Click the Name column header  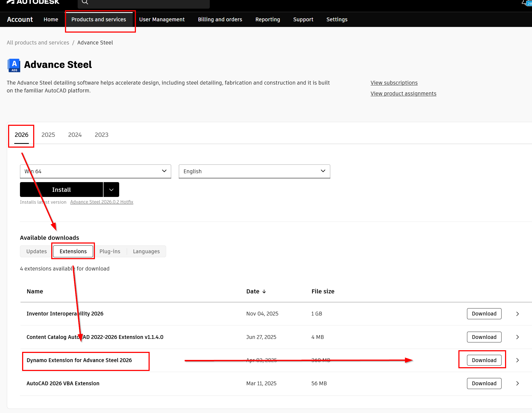(x=35, y=291)
